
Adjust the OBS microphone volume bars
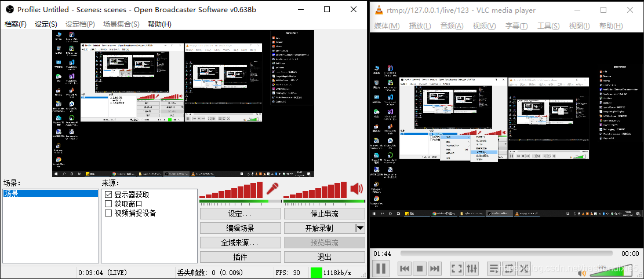click(x=231, y=189)
